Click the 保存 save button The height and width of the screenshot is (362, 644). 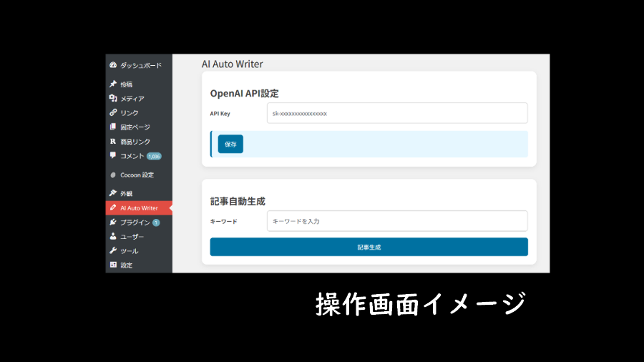pyautogui.click(x=230, y=144)
